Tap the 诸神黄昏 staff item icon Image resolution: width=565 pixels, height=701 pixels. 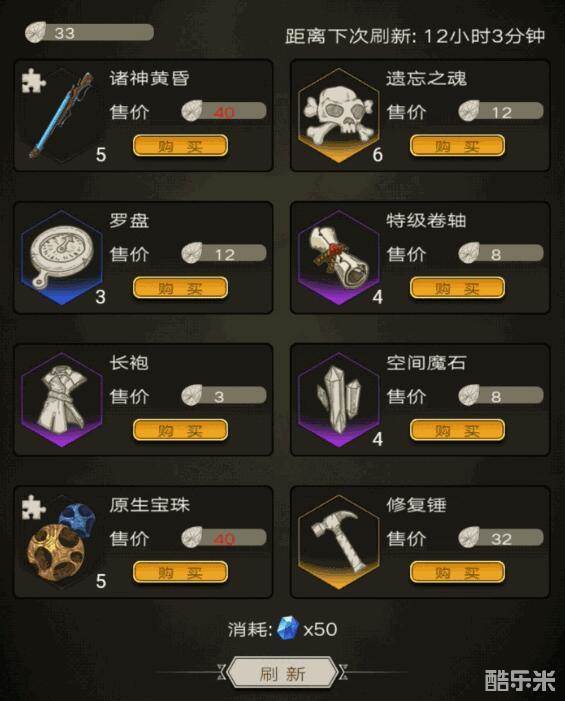62,115
